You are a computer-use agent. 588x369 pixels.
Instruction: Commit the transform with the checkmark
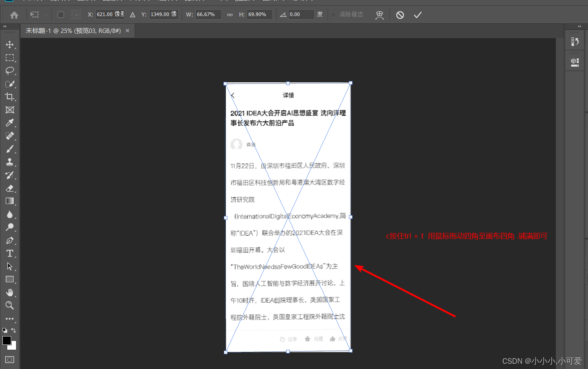[x=417, y=14]
